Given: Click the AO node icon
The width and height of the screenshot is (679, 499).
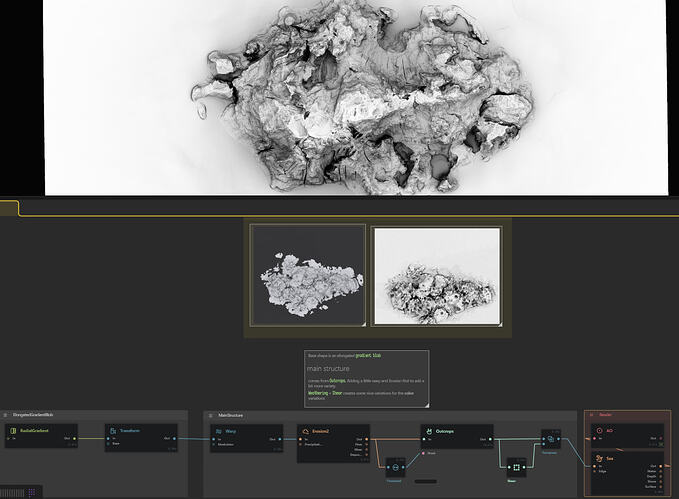Looking at the screenshot, I should [x=597, y=431].
